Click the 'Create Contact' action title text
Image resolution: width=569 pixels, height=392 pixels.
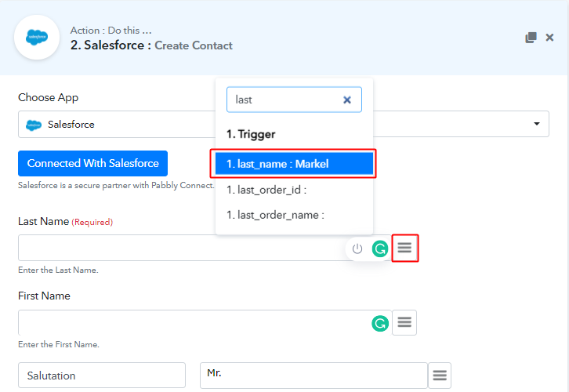[194, 45]
